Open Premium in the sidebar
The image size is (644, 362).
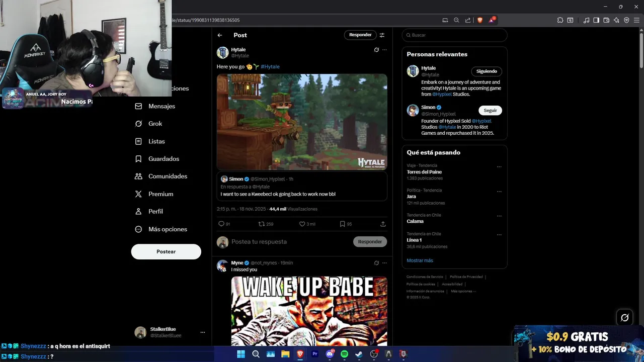click(x=154, y=194)
